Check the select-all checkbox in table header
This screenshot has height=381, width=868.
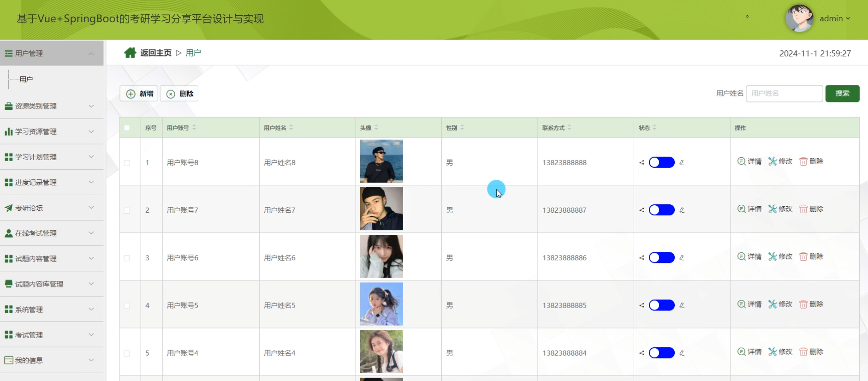pyautogui.click(x=127, y=128)
